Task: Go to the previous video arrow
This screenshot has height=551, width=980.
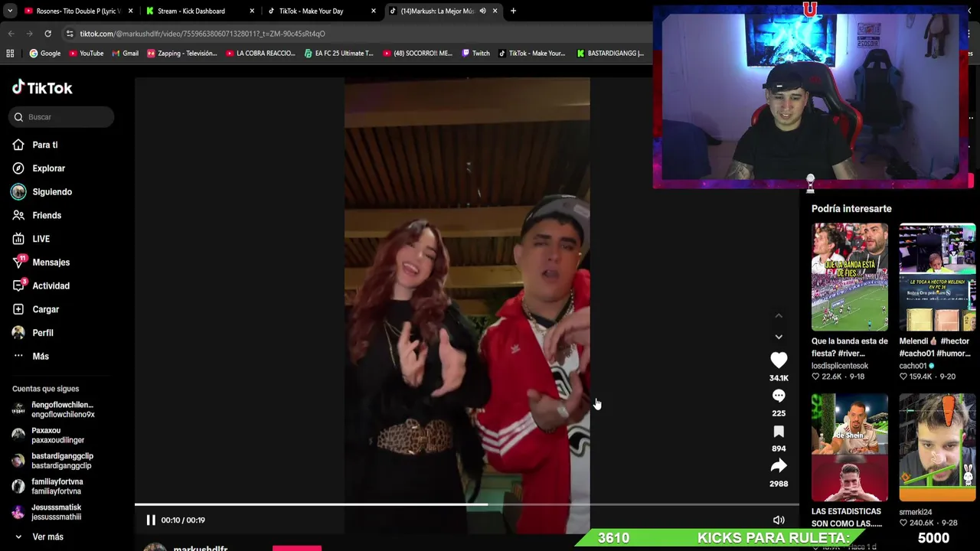Action: 779,315
